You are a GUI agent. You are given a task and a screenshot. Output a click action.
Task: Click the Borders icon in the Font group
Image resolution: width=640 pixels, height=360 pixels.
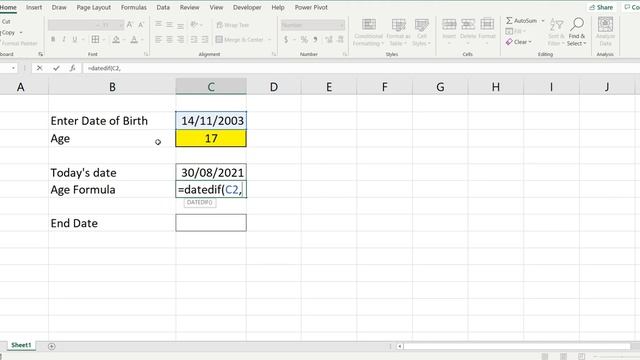pos(95,40)
